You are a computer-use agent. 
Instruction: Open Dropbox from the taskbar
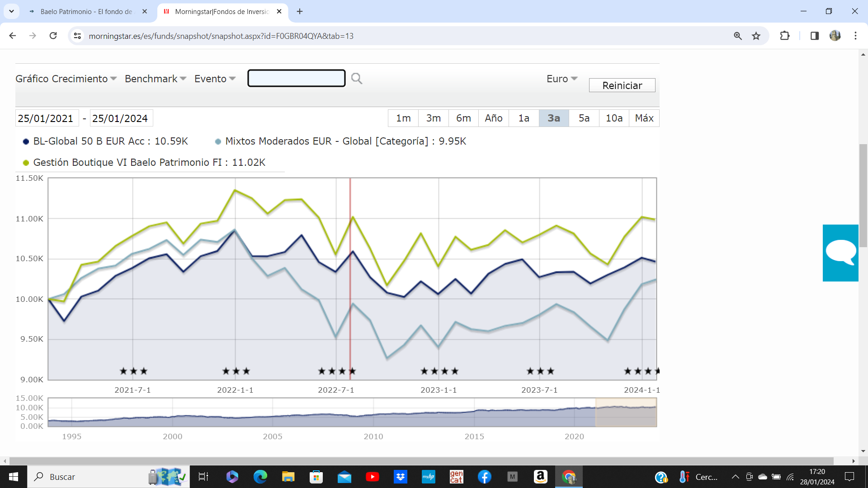(401, 477)
